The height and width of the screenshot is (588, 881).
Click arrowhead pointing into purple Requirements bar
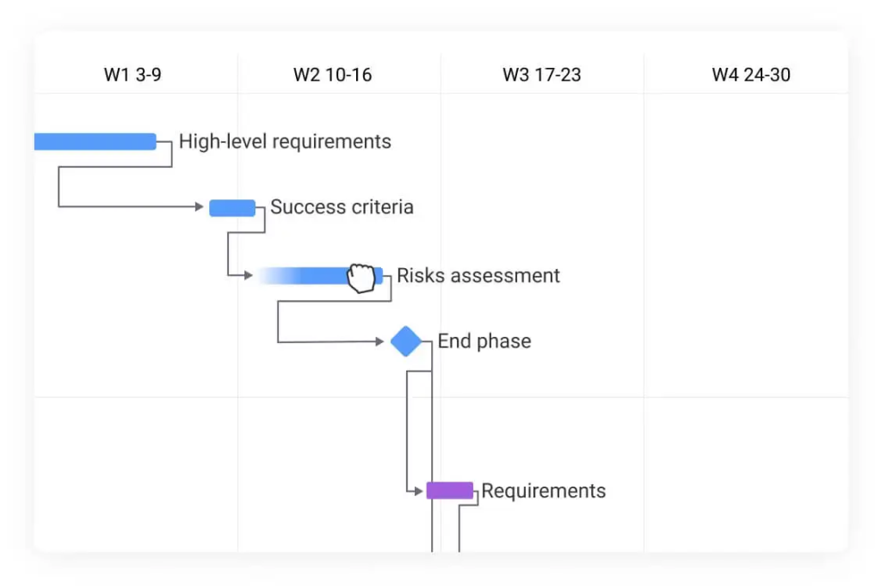(419, 491)
